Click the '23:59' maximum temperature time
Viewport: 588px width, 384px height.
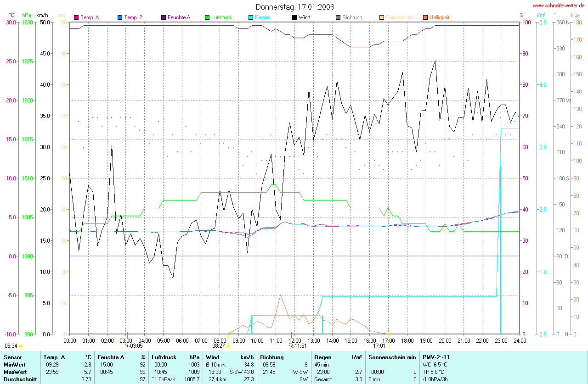point(52,372)
